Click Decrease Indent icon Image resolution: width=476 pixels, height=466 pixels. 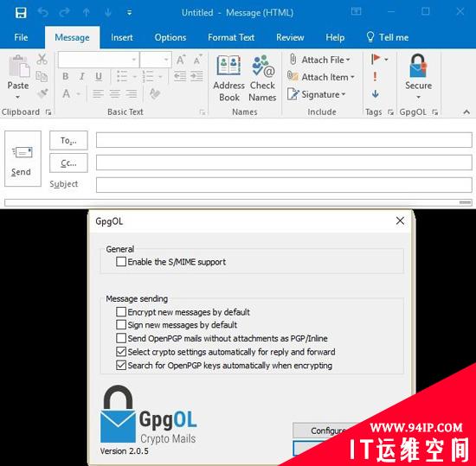[x=180, y=76]
